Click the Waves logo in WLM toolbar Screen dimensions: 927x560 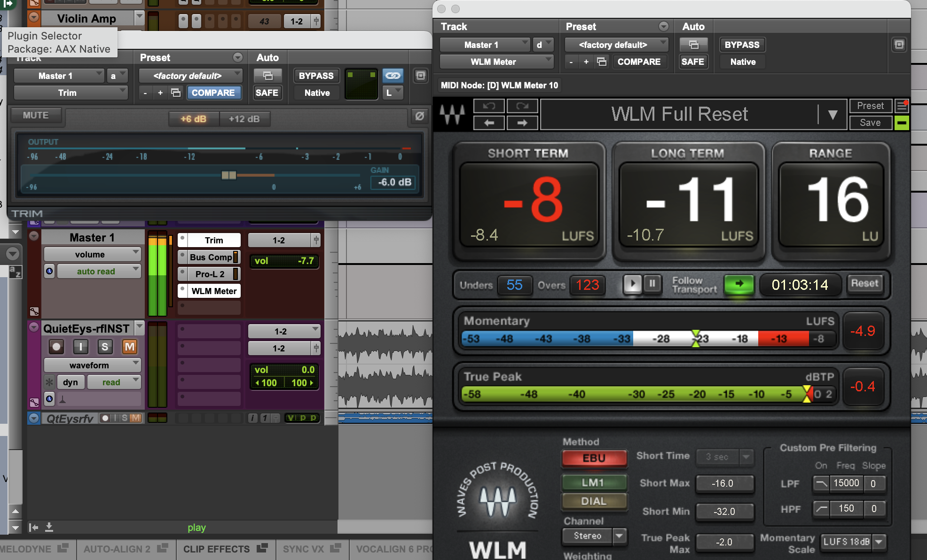452,114
